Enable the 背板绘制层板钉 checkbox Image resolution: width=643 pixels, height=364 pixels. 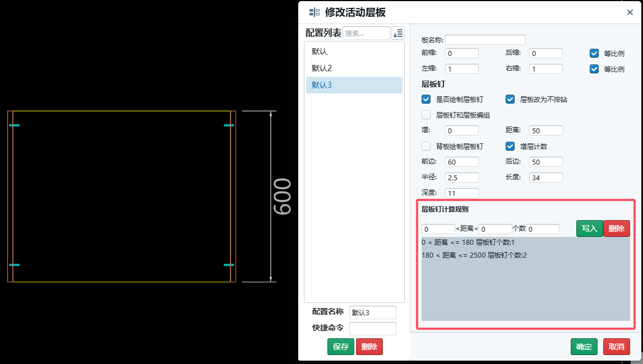click(x=426, y=146)
